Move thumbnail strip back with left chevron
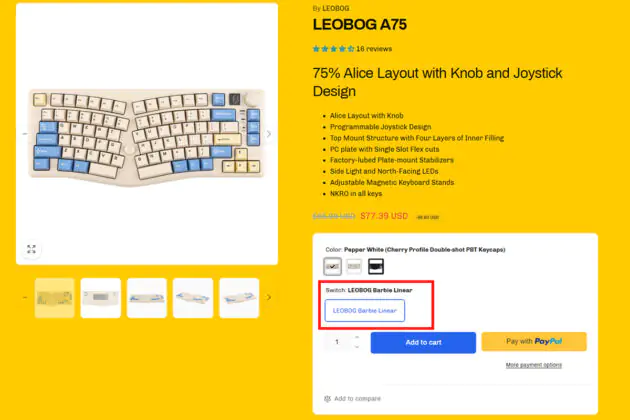The width and height of the screenshot is (630, 420). pyautogui.click(x=25, y=297)
